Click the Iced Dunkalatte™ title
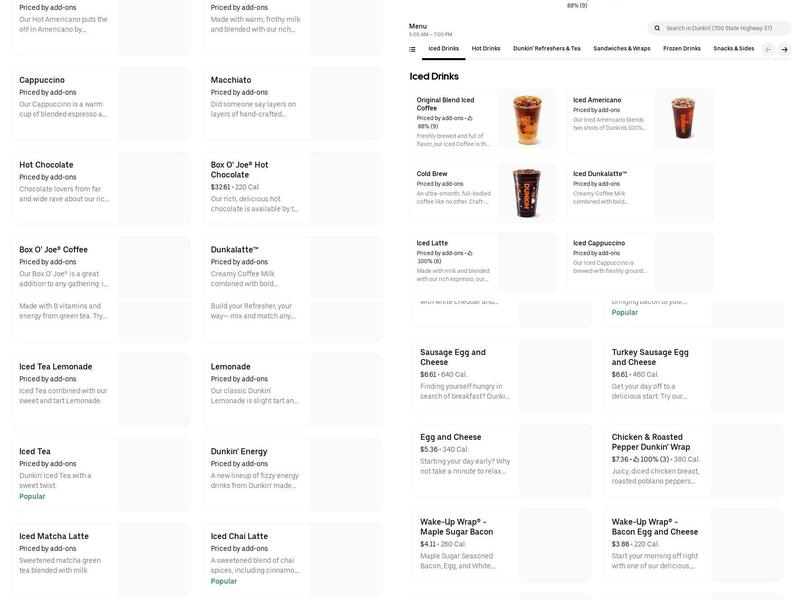The width and height of the screenshot is (800, 600). (599, 174)
